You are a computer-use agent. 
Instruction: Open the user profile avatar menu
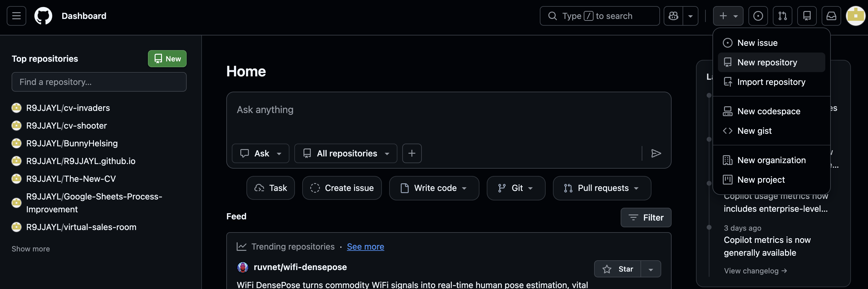click(855, 16)
